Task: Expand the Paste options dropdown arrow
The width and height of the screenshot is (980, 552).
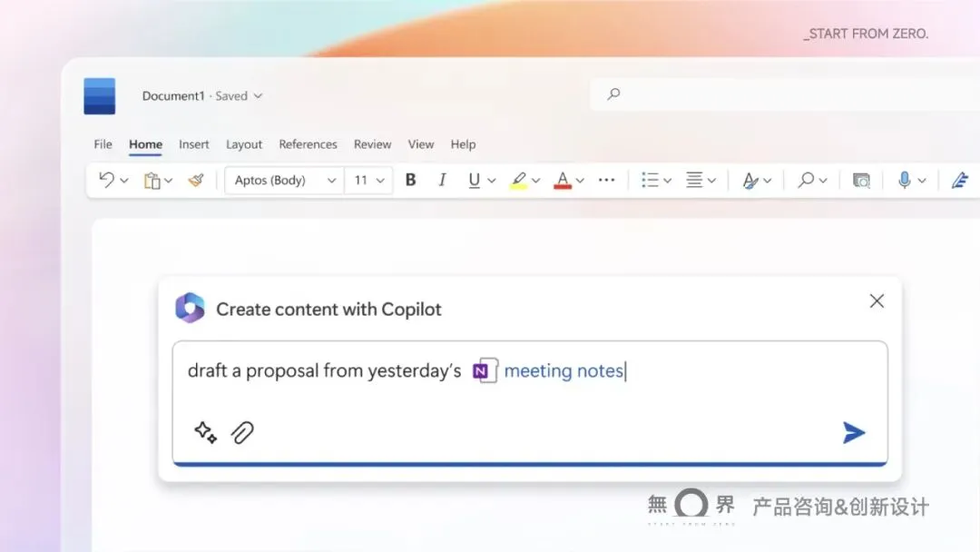Action: (x=168, y=181)
